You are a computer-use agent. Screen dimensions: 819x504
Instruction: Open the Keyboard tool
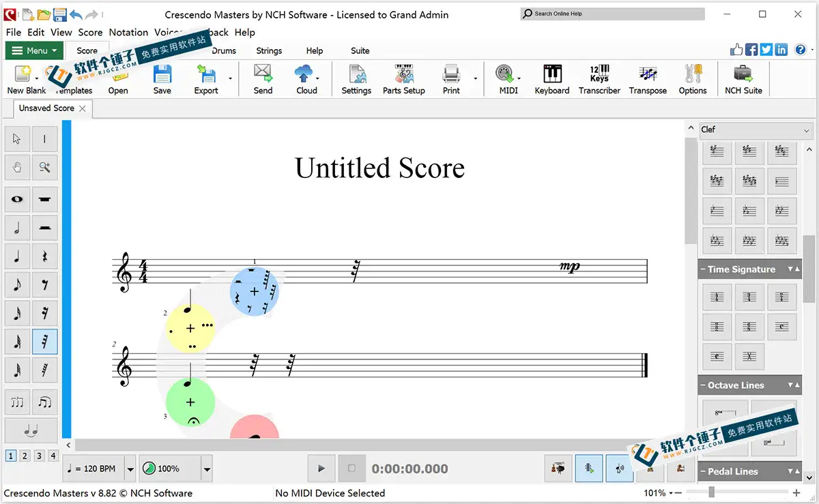point(551,78)
